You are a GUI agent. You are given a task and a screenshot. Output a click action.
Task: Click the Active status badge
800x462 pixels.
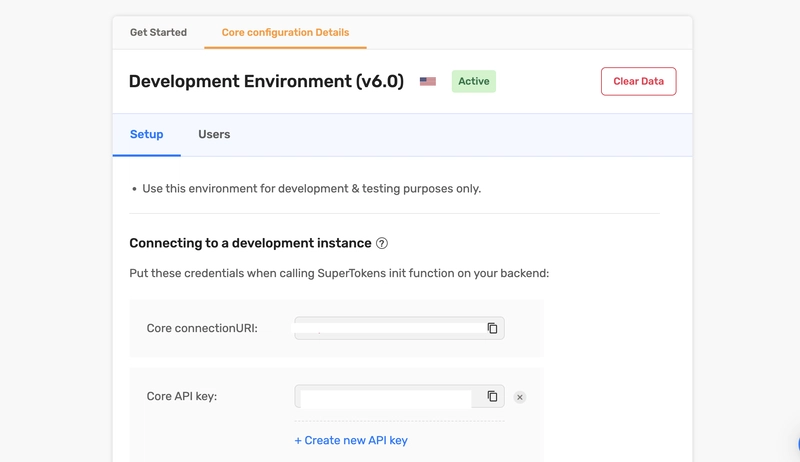pos(473,81)
